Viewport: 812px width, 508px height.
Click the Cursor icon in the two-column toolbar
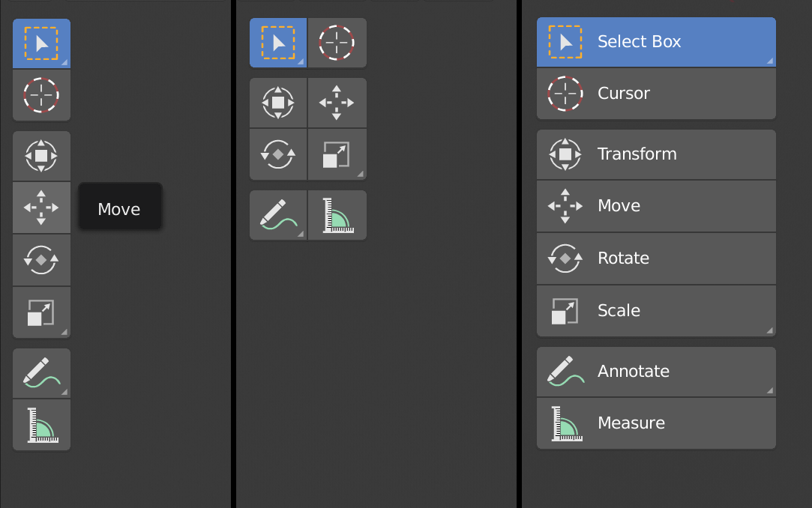(x=337, y=43)
